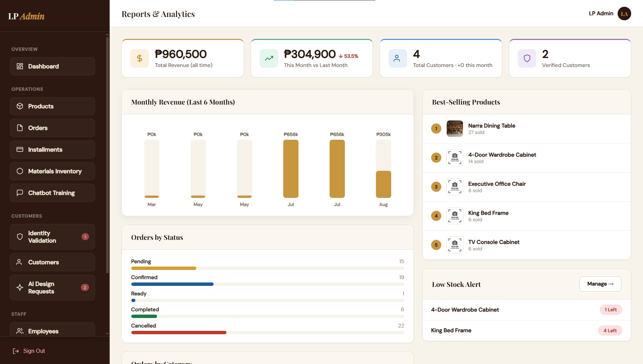This screenshot has width=643, height=364.
Task: Navigate to Materials Inventory
Action: [x=52, y=171]
